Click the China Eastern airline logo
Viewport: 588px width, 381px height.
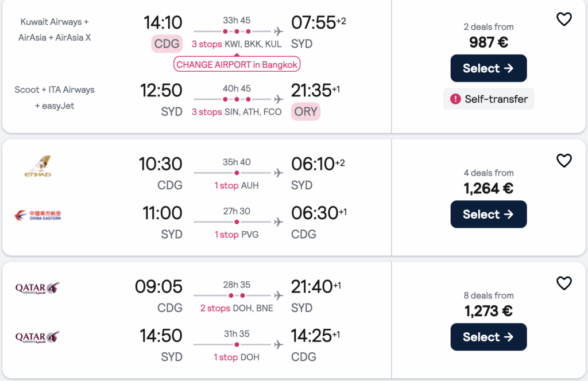pos(38,215)
